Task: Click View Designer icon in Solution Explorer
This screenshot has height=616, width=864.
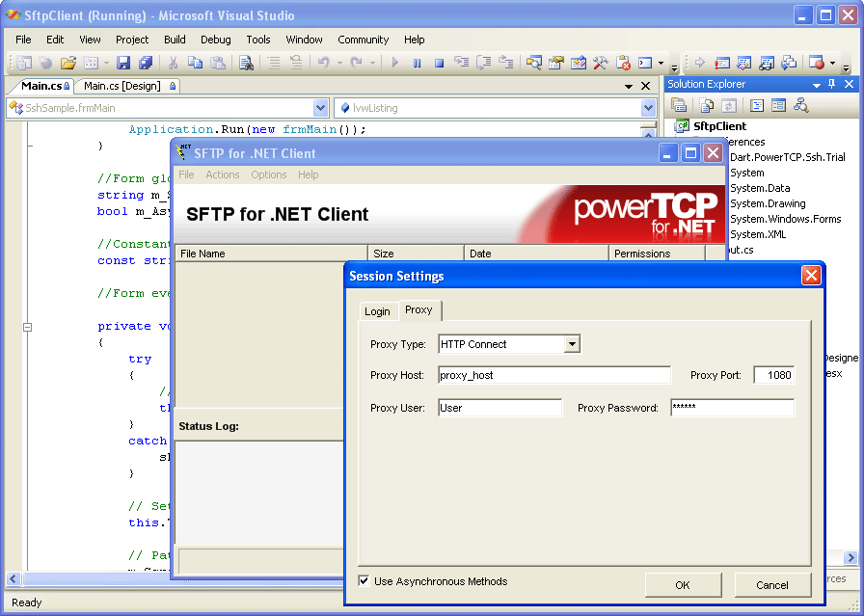Action: click(778, 105)
